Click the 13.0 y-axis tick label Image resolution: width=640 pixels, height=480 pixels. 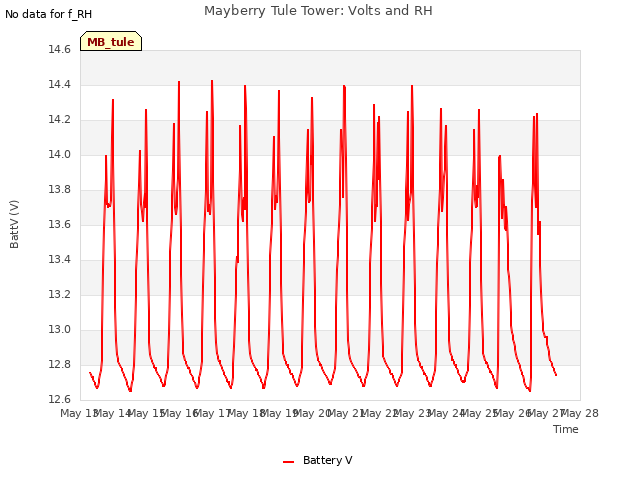tap(60, 329)
